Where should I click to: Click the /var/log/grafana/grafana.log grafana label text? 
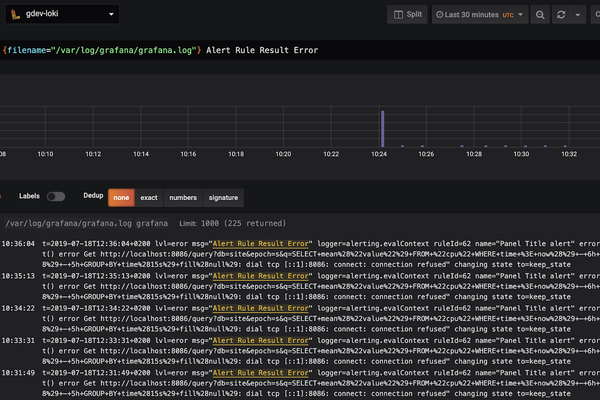coord(86,223)
